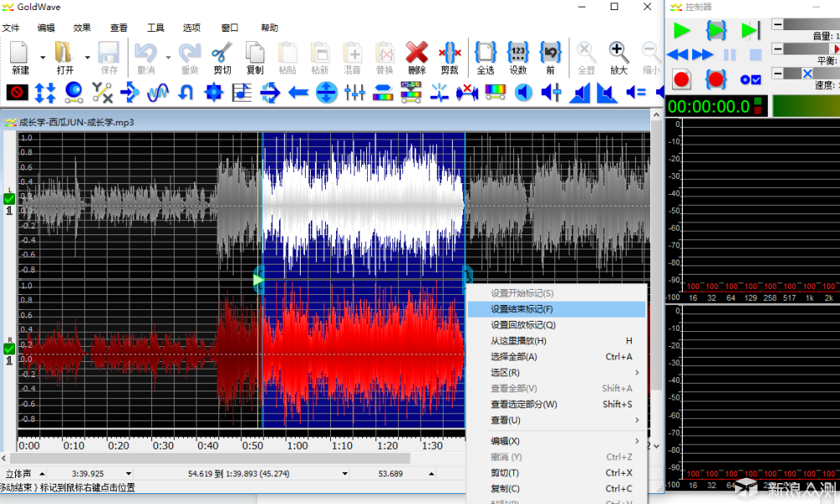
Task: Expand the 打开 dropdown arrow
Action: 87,57
